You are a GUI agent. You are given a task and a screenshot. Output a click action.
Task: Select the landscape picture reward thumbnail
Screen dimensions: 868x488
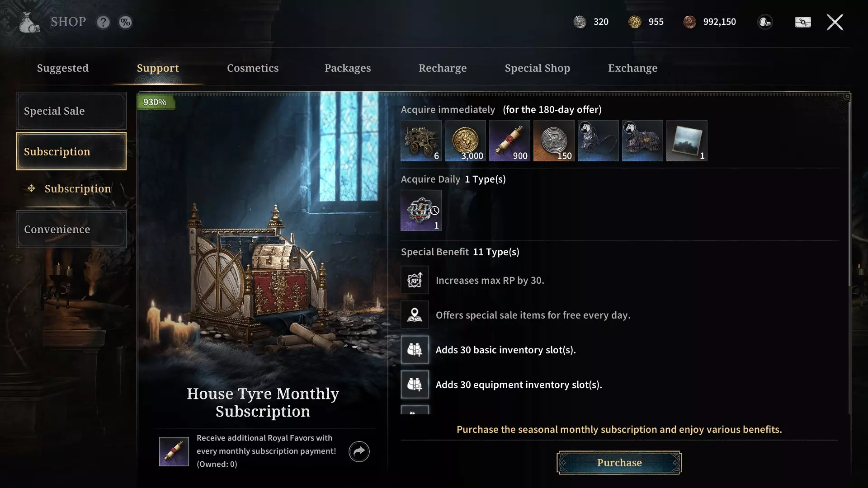tap(687, 141)
